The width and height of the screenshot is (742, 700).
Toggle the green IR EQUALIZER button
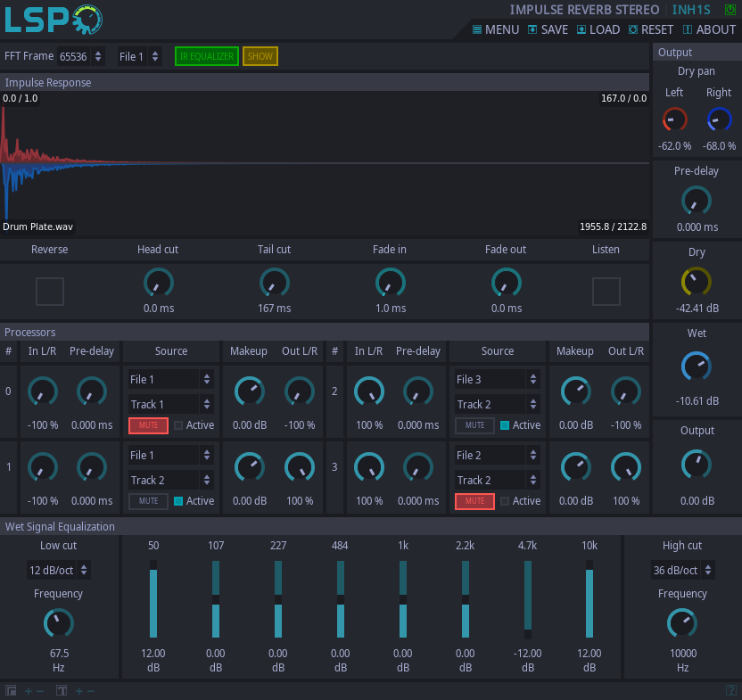pyautogui.click(x=207, y=56)
